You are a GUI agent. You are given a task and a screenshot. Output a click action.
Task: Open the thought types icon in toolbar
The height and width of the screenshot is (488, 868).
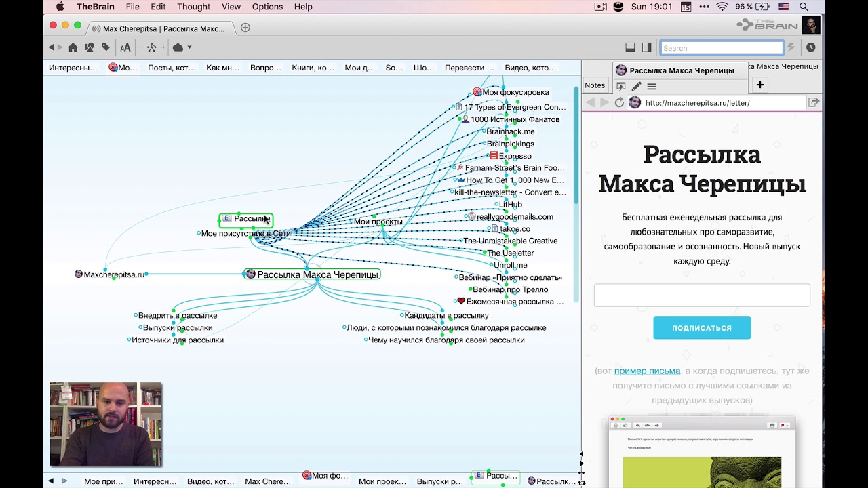click(x=89, y=47)
